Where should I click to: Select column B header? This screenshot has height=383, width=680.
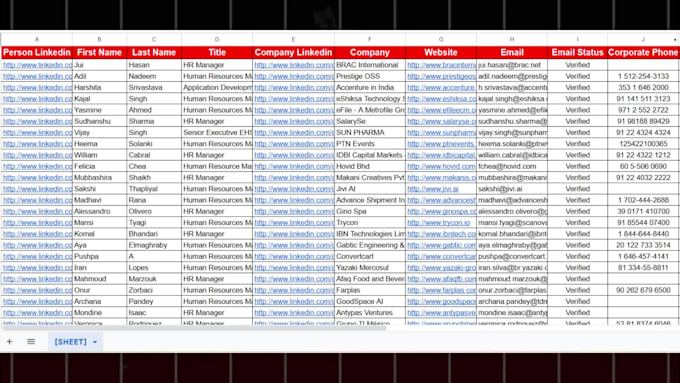tap(99, 39)
